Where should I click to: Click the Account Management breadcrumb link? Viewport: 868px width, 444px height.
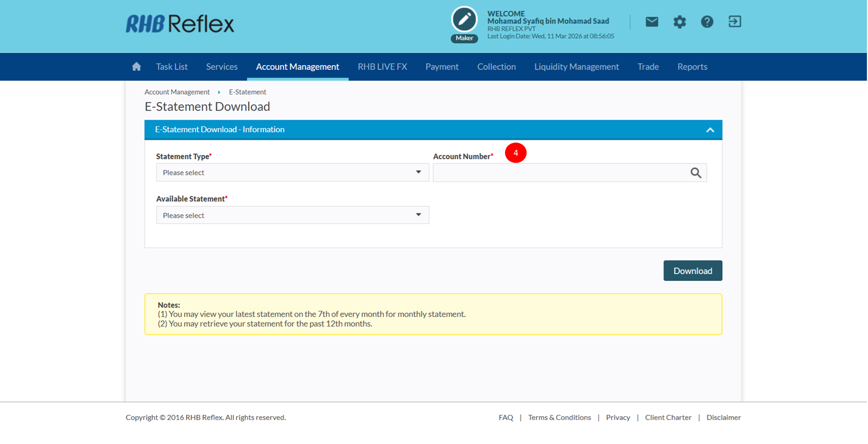point(177,92)
